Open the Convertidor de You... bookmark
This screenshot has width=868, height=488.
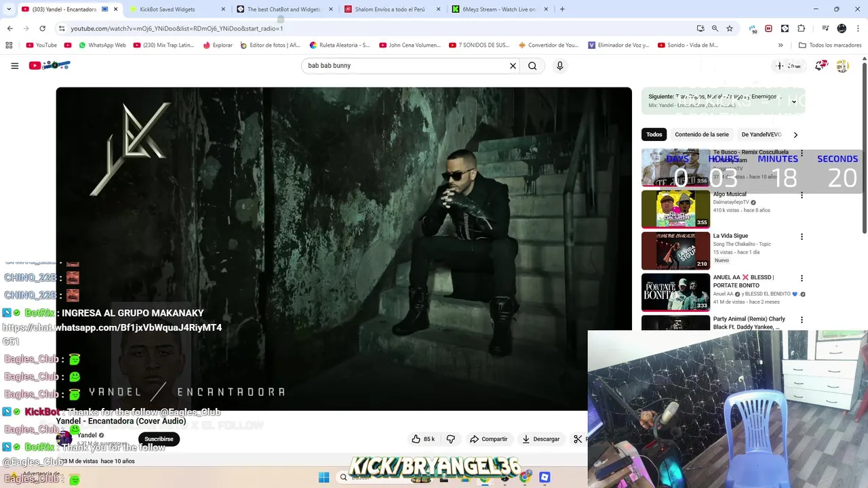(548, 45)
